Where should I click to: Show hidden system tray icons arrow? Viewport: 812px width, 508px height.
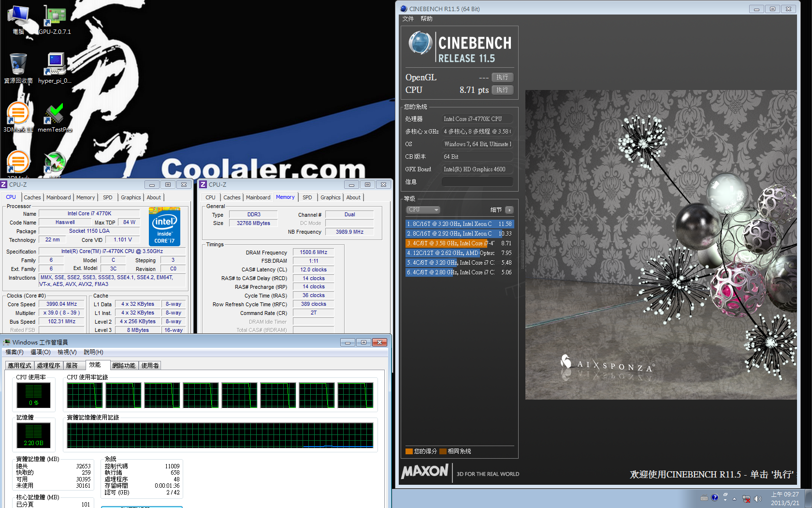734,498
